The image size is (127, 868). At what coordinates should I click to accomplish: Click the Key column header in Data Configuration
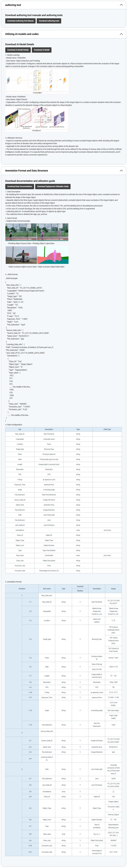click(20, 429)
